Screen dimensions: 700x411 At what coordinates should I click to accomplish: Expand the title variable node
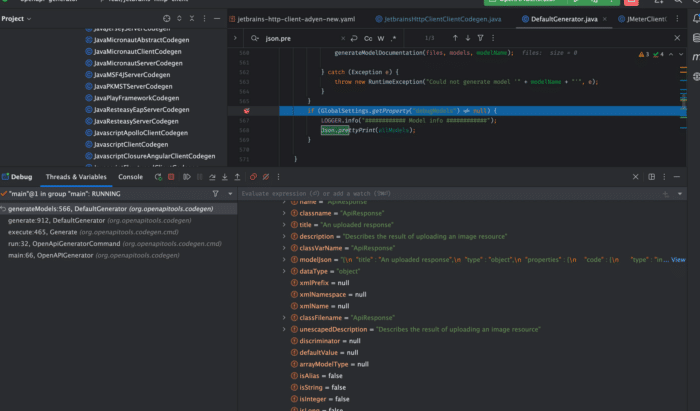(284, 225)
